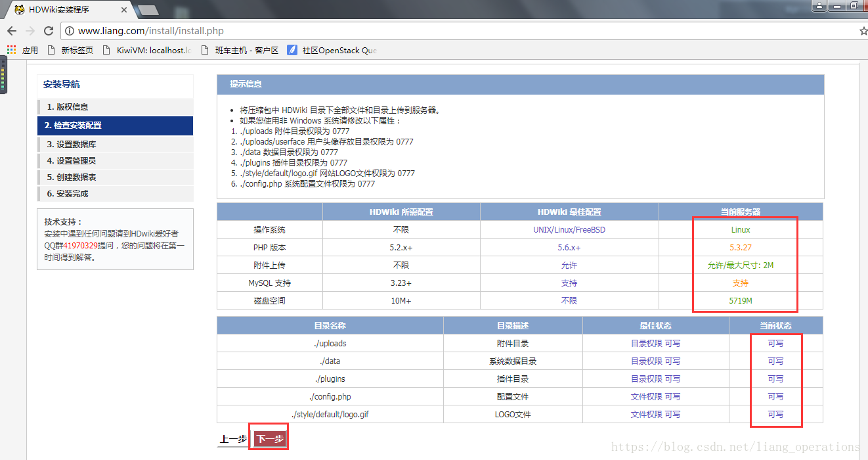The width and height of the screenshot is (868, 460).
Task: Select the HDWiki安装程序 browser tab
Action: pos(69,10)
